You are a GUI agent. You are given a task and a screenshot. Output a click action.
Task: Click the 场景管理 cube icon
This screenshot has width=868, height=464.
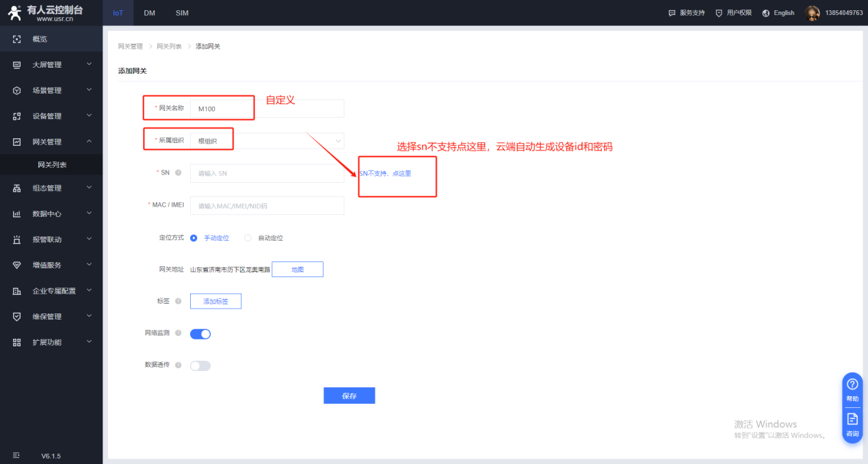17,90
